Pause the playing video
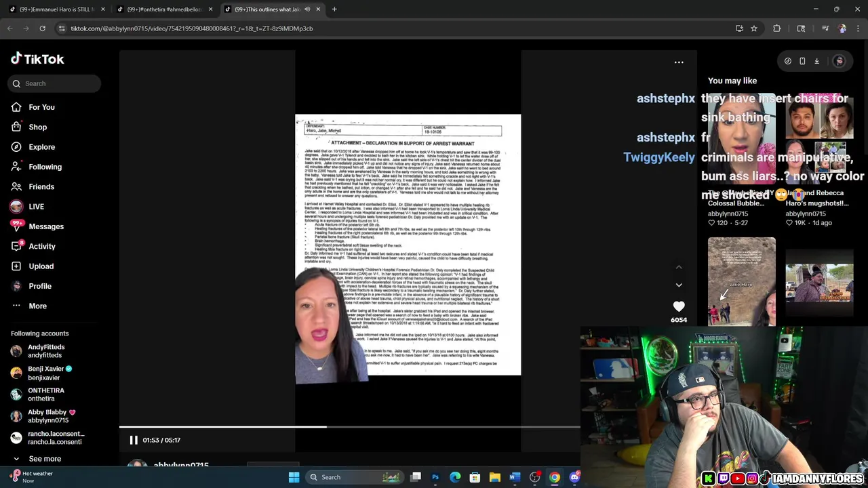Viewport: 868px width, 488px height. coord(134,440)
